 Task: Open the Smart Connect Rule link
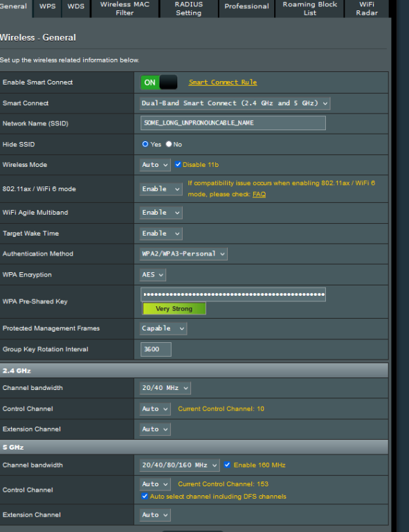tap(223, 82)
